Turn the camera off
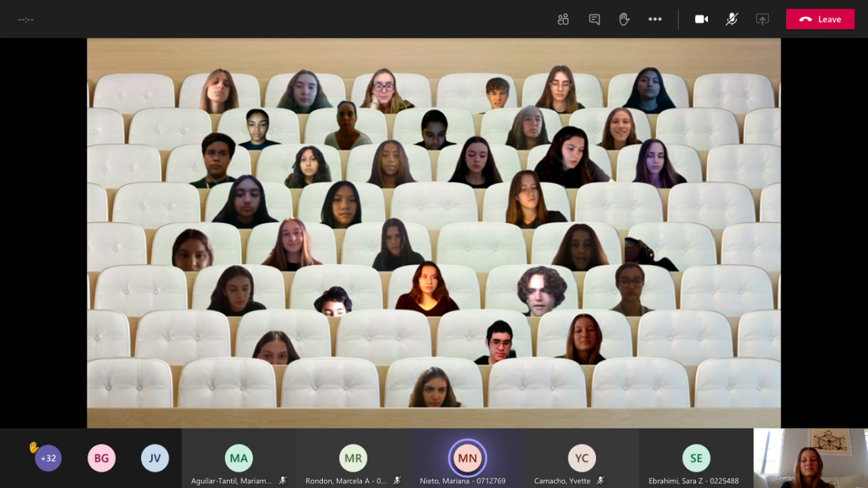 tap(701, 19)
